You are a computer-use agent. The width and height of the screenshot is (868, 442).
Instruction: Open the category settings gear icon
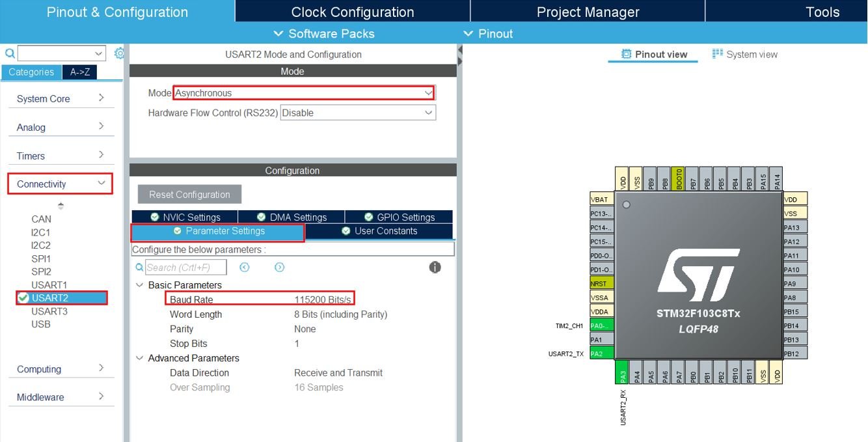pos(119,53)
